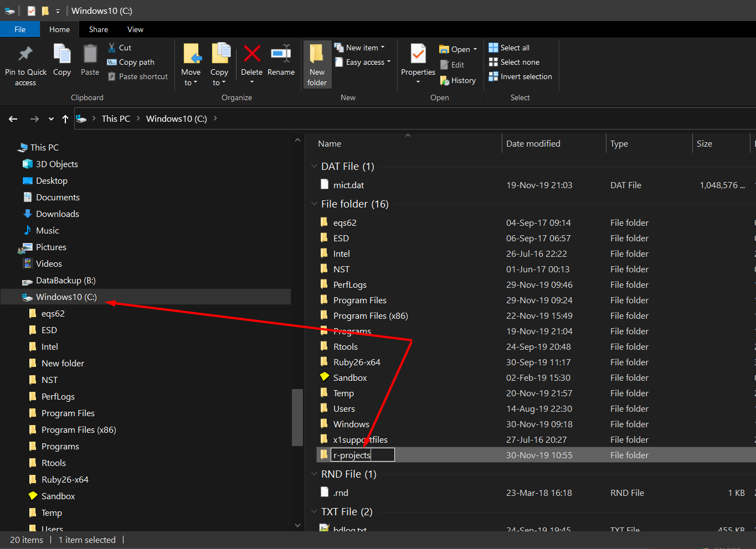
Task: Go back with the left arrow
Action: [13, 118]
